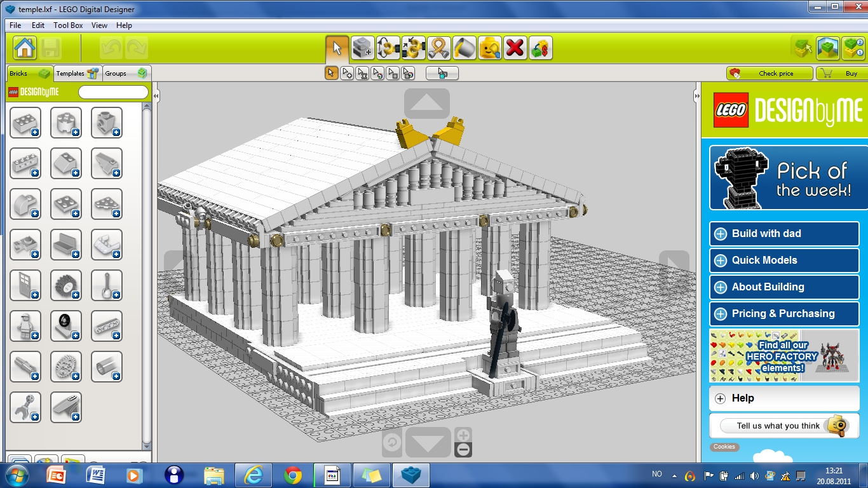The width and height of the screenshot is (868, 488).
Task: Expand the plates category
Action: (x=66, y=204)
